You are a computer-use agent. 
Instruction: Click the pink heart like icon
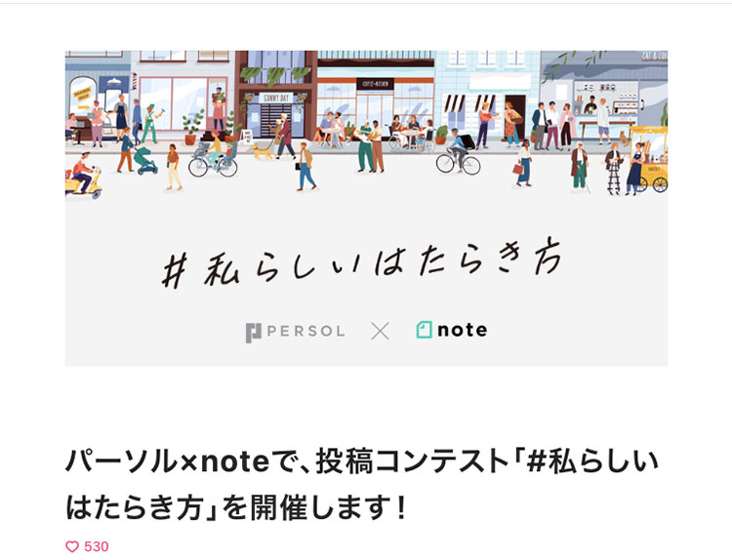72,546
